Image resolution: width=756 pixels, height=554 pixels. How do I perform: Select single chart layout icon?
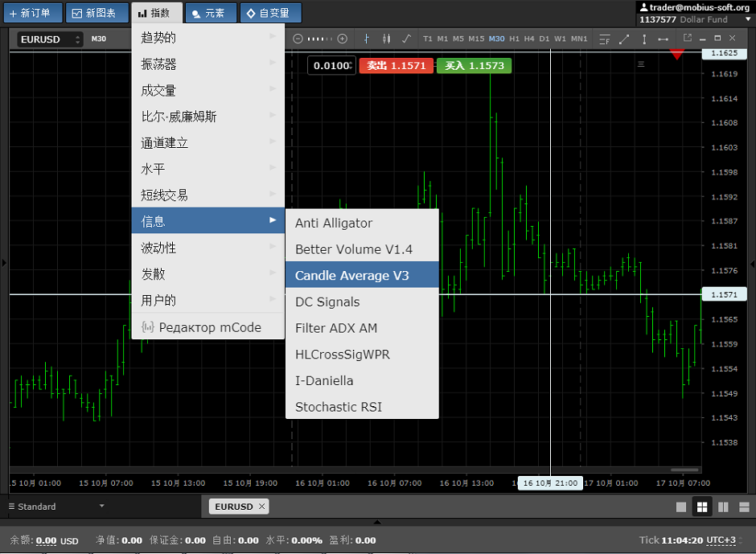click(x=680, y=507)
